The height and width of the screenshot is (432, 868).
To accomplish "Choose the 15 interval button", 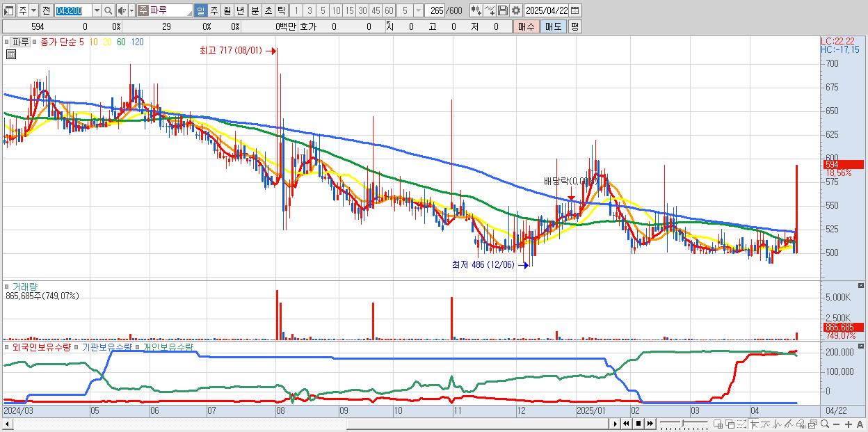I will (x=349, y=10).
